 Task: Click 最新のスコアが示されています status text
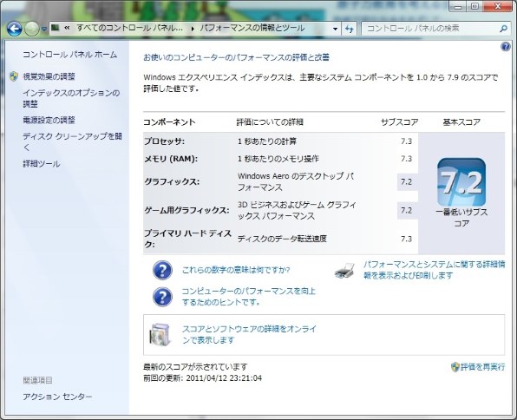pyautogui.click(x=195, y=366)
